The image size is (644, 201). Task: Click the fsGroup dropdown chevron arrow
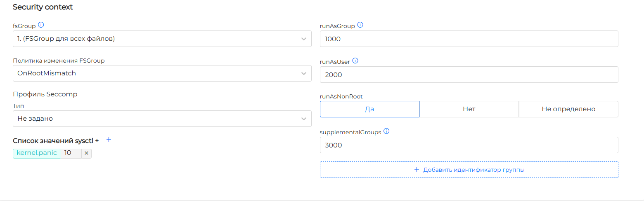click(x=304, y=39)
